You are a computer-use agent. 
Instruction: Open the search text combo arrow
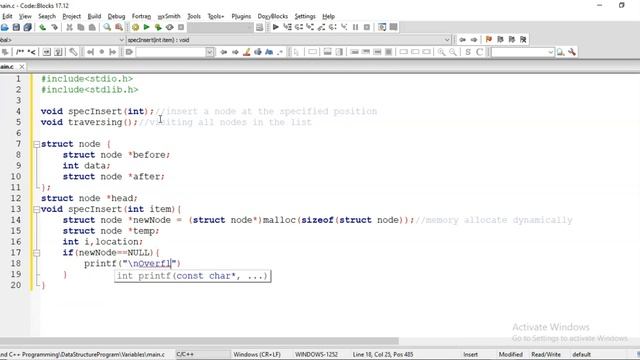210,52
